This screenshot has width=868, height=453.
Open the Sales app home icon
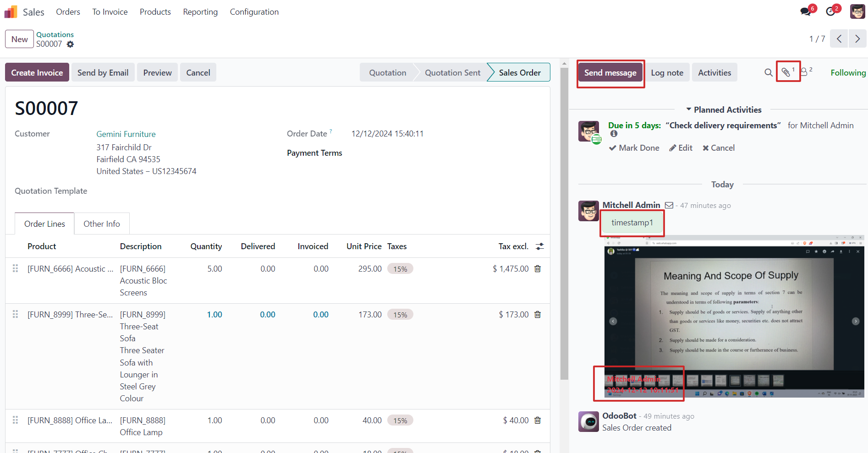coord(11,12)
